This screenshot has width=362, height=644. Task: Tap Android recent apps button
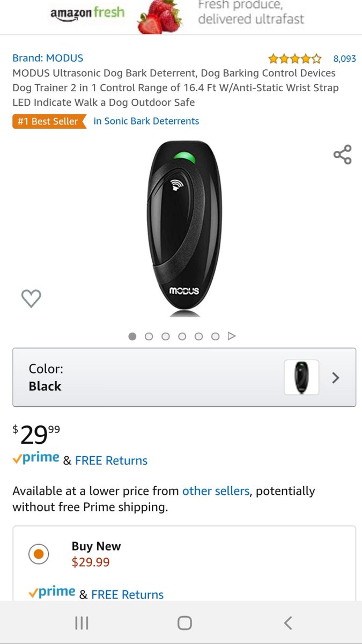(x=82, y=623)
